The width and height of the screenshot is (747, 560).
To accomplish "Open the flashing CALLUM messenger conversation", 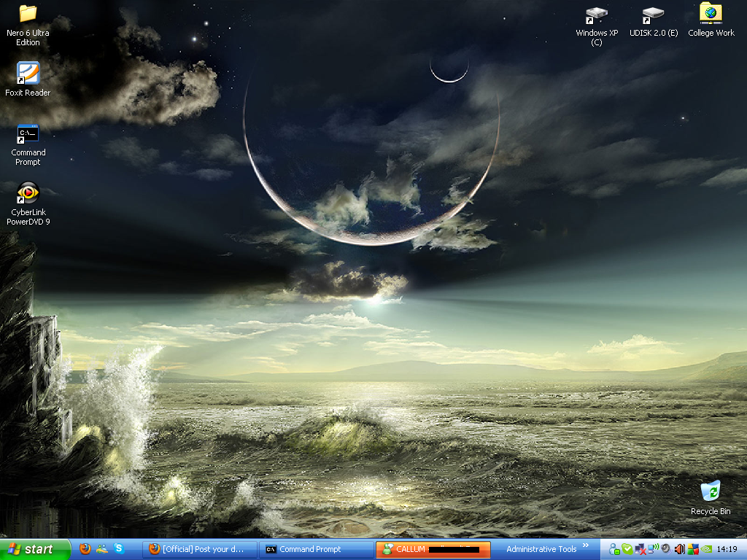I will point(433,549).
